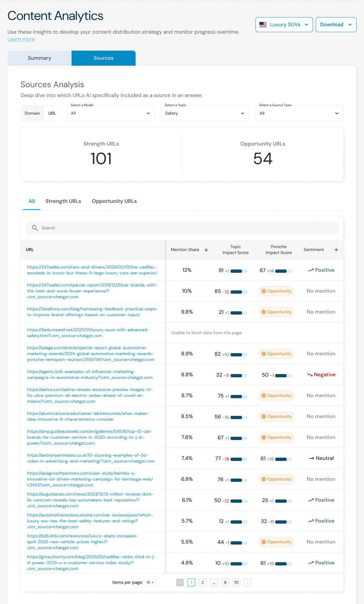Click the Opportunity URLs count 54

point(263,159)
